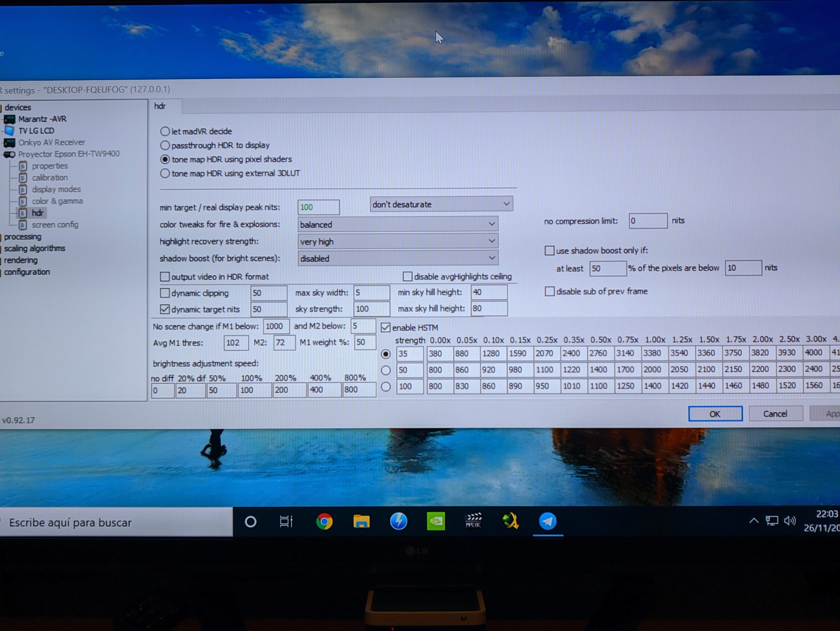
Task: Open the blue lightning bolt taskbar app
Action: click(x=398, y=521)
